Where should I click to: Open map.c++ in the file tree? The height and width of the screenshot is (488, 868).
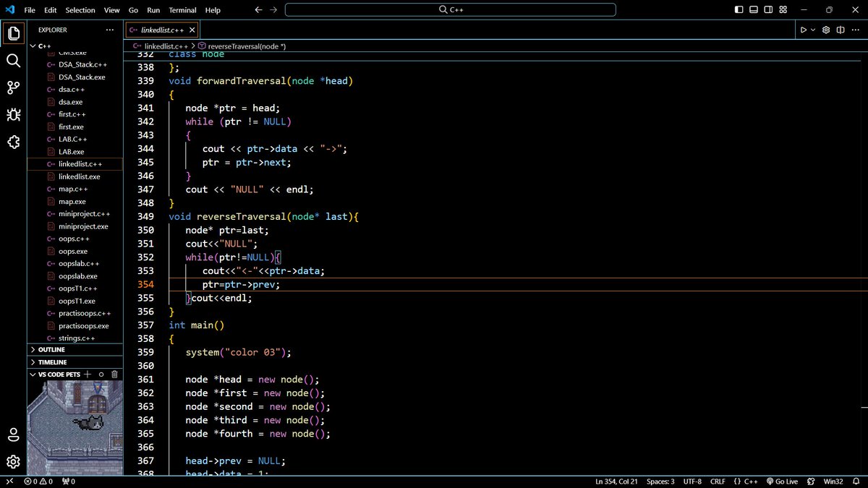point(75,189)
